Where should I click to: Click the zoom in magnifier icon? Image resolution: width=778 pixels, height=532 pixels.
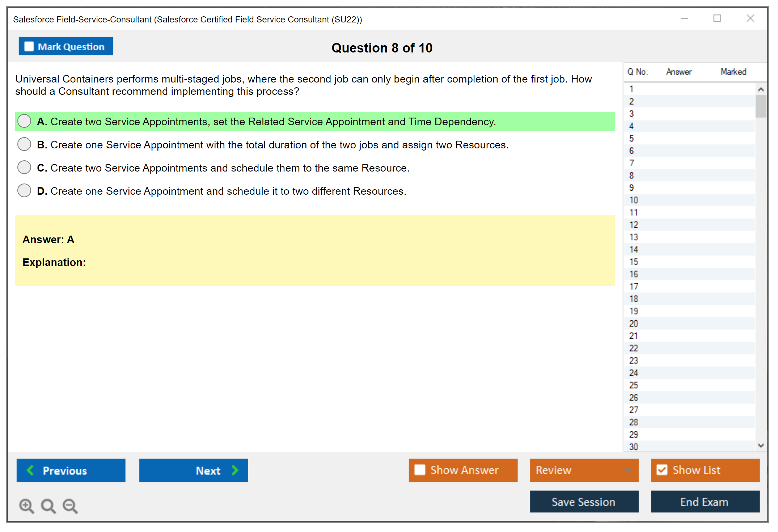click(26, 506)
